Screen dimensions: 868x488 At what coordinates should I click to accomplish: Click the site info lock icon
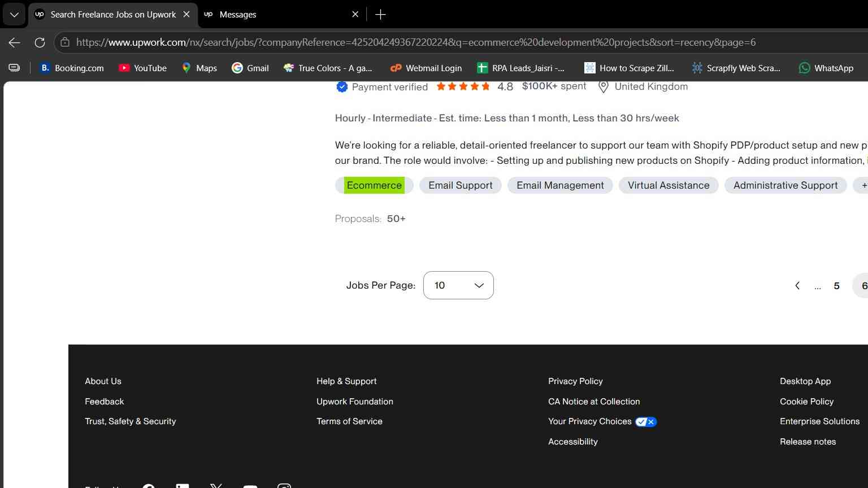pyautogui.click(x=65, y=42)
